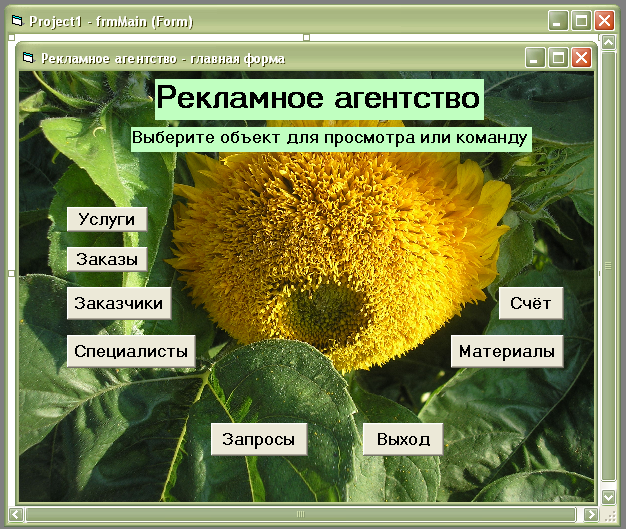The width and height of the screenshot is (626, 529).
Task: Open the Заказчики button
Action: (119, 303)
